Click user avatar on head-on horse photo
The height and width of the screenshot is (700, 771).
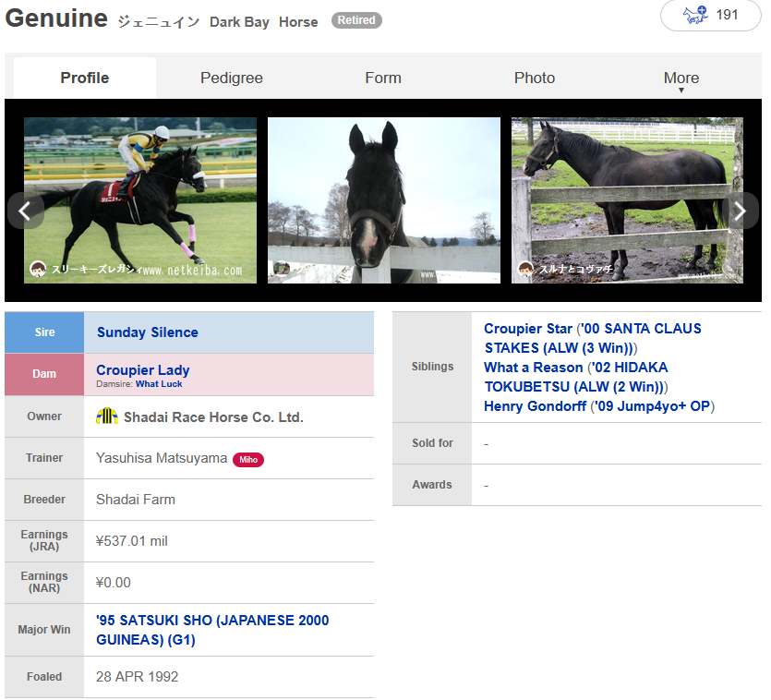(x=282, y=269)
